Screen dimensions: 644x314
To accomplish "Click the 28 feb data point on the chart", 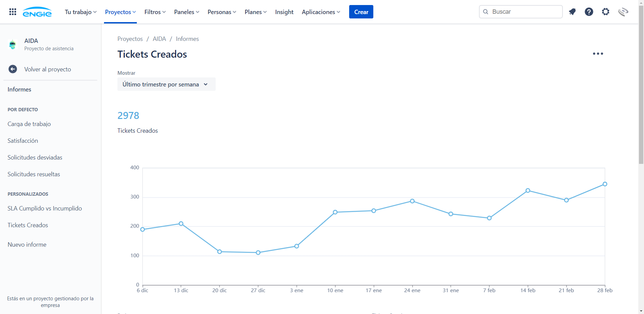I will click(x=605, y=184).
